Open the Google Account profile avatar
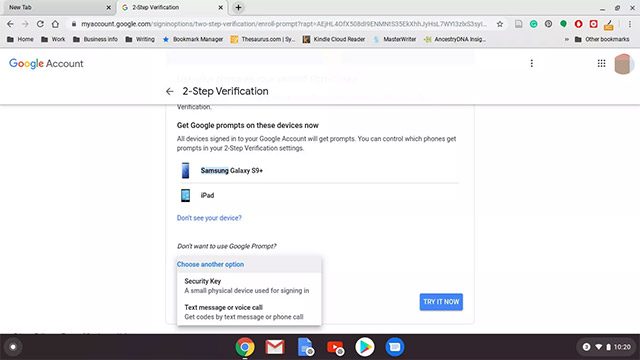Screen dimensions: 640x360 (624, 64)
